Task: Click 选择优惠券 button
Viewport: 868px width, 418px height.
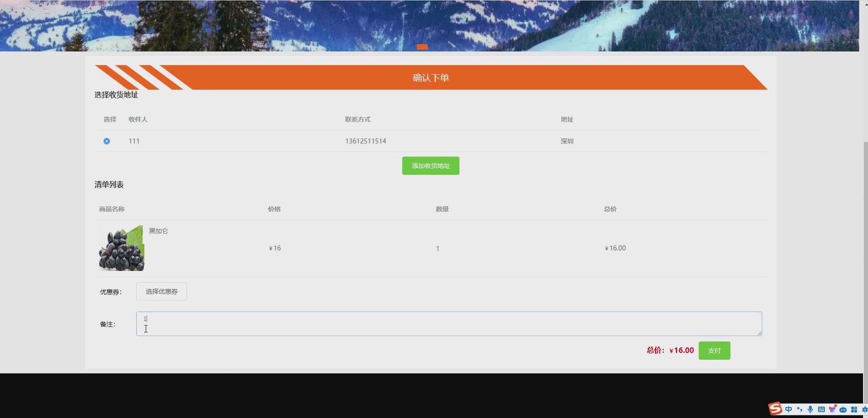Action: 162,291
